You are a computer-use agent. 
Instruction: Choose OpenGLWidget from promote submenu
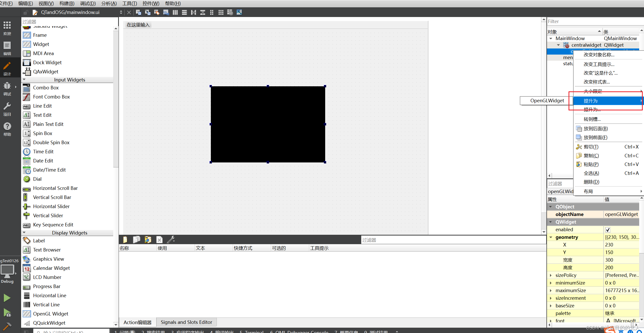[547, 101]
